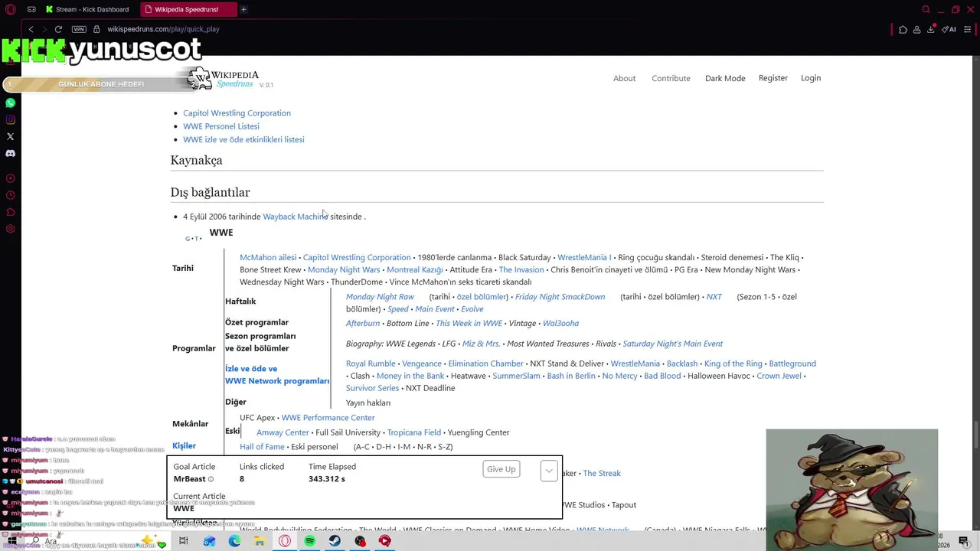Open WWE izle ve öde etkinlikleri listesi

click(243, 139)
